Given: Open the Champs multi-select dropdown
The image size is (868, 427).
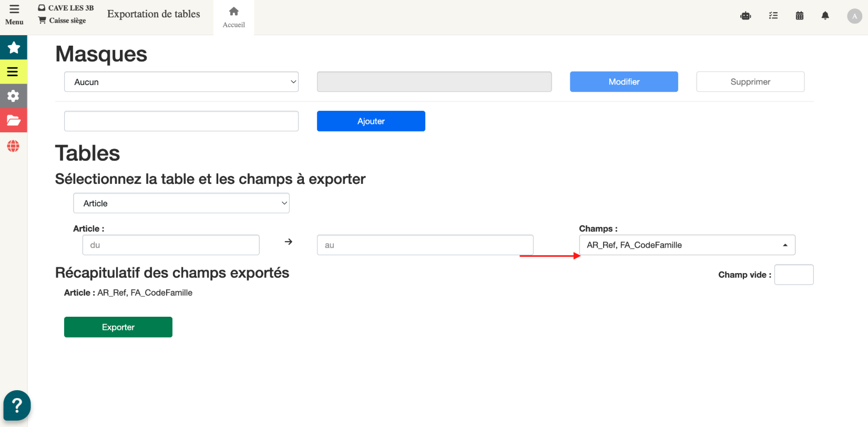Looking at the screenshot, I should (687, 245).
